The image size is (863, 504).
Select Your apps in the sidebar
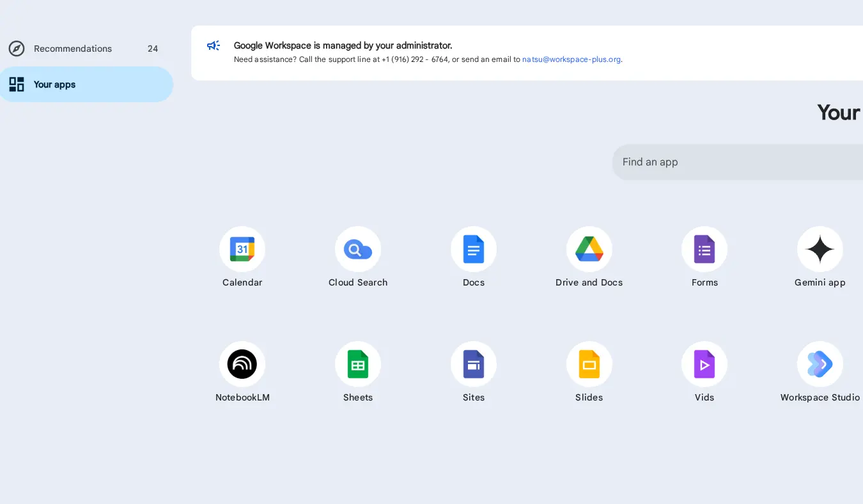(86, 84)
